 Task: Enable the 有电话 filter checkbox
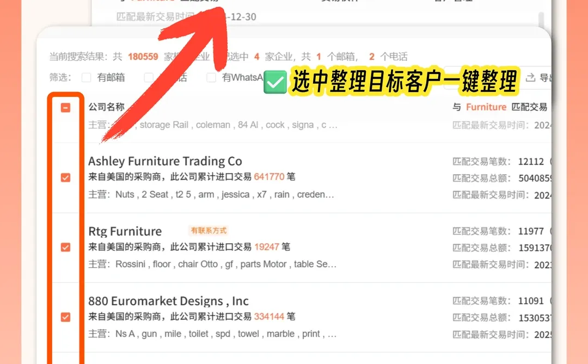point(149,77)
